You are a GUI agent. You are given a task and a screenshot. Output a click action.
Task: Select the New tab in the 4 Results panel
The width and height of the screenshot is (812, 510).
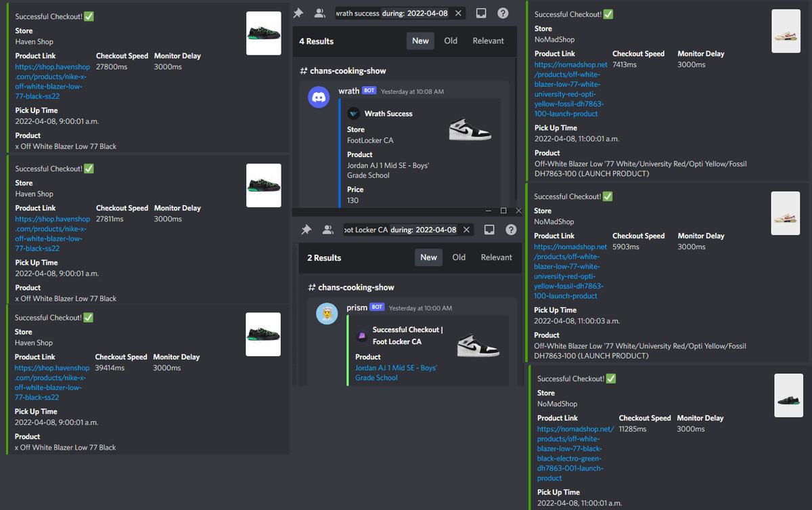tap(420, 41)
